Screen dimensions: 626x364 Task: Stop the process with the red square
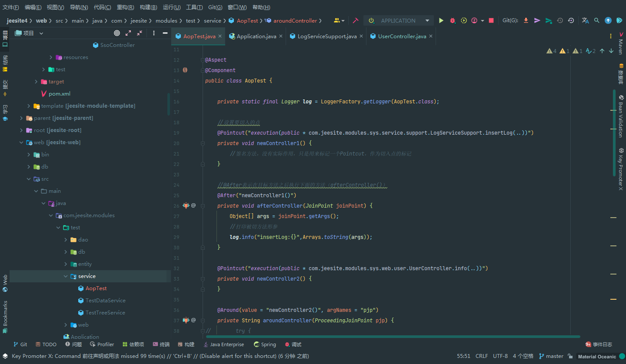coord(491,20)
